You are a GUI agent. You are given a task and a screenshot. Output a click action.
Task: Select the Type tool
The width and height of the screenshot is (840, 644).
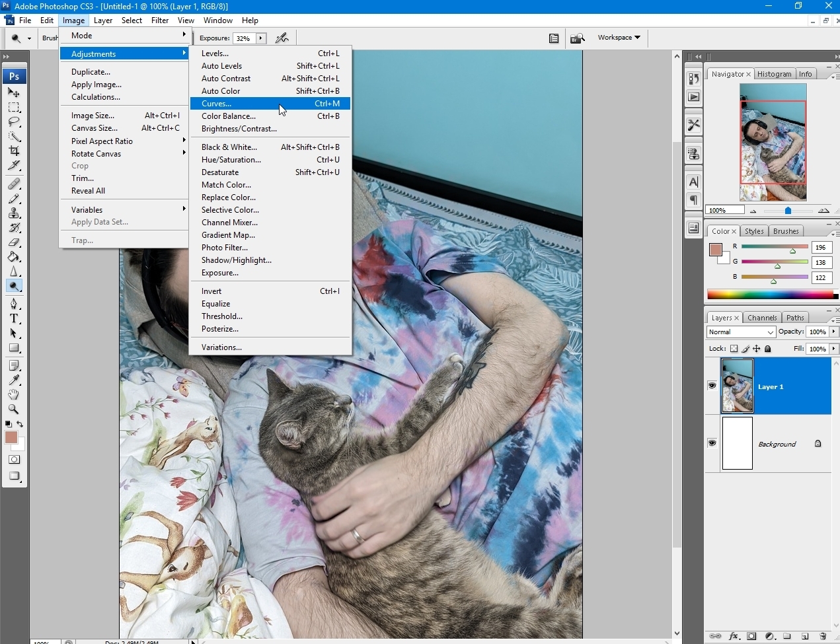(x=14, y=318)
